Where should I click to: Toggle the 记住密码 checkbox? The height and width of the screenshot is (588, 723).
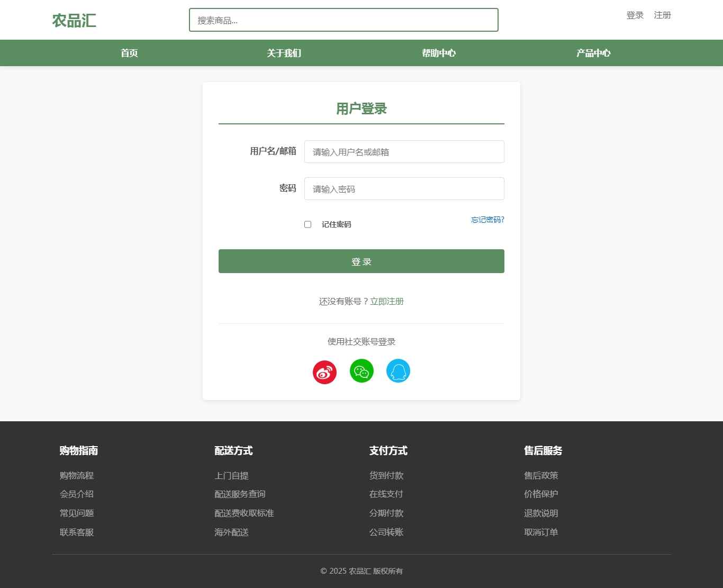click(308, 224)
